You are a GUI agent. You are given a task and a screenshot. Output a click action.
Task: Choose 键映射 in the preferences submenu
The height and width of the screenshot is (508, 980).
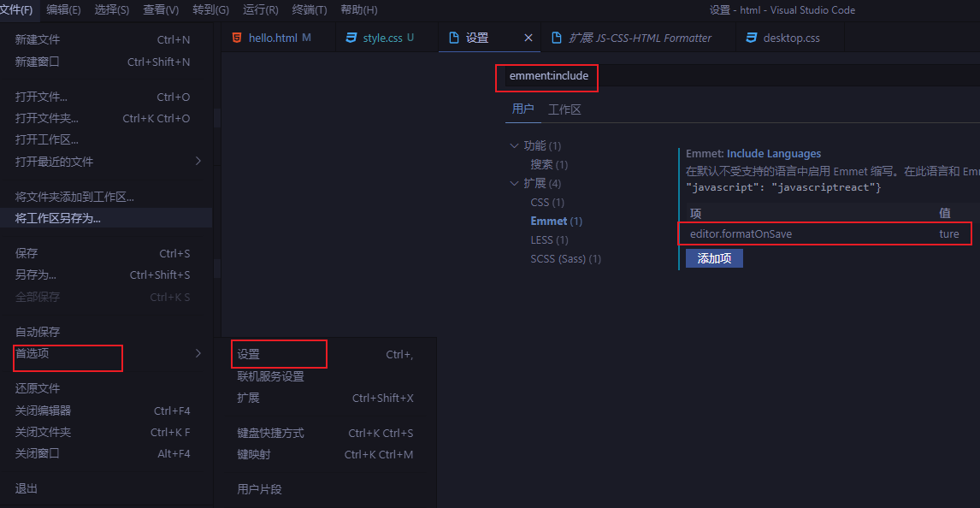pos(325,454)
